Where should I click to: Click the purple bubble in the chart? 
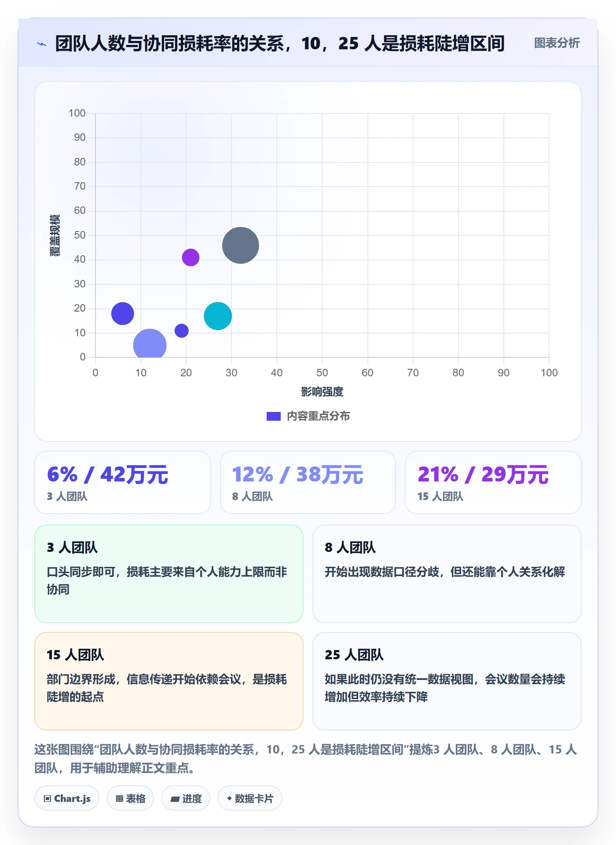pyautogui.click(x=191, y=257)
